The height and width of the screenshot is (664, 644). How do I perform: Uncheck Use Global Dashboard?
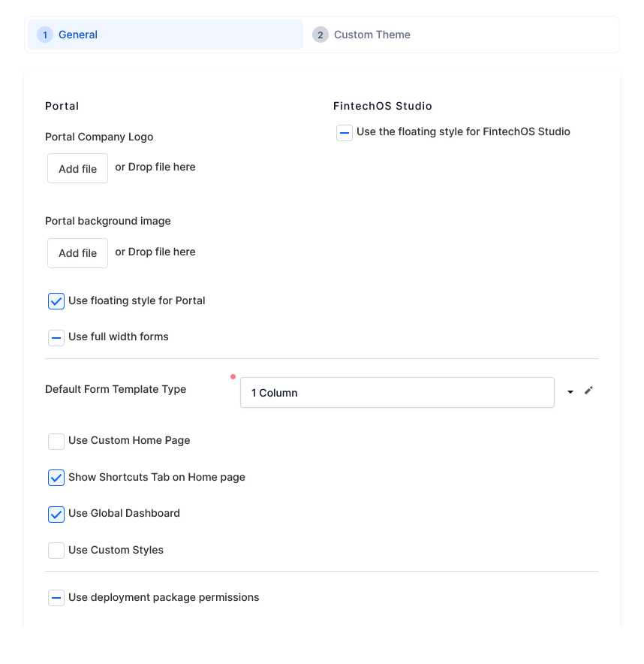pos(56,514)
